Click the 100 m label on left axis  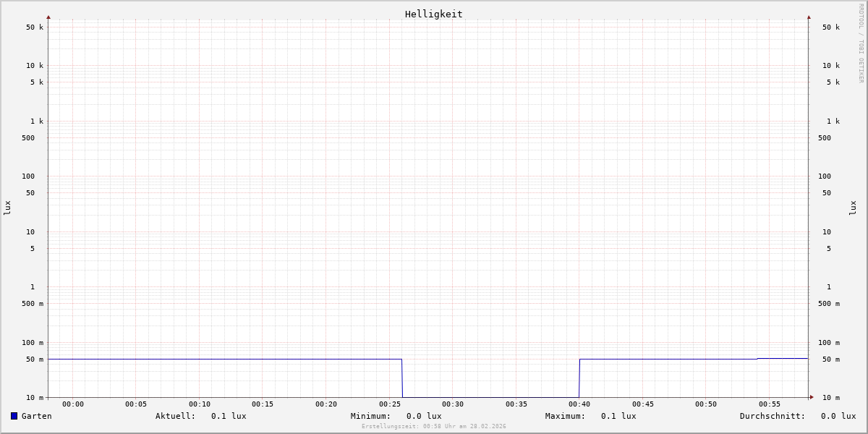pos(33,343)
